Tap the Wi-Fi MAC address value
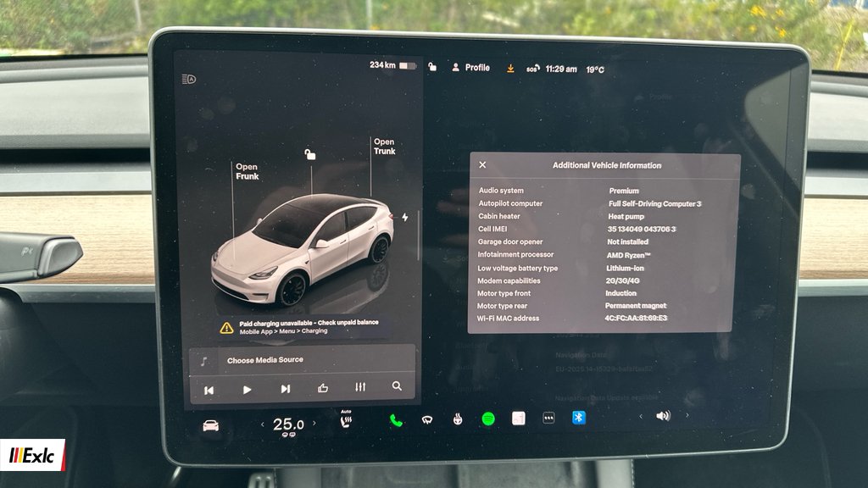868x488 pixels. [x=636, y=319]
